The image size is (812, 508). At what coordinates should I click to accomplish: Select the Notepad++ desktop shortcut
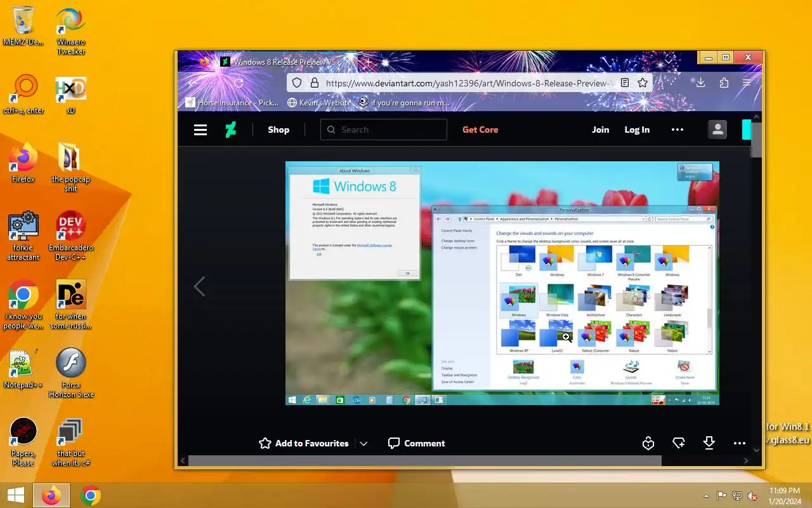click(23, 369)
